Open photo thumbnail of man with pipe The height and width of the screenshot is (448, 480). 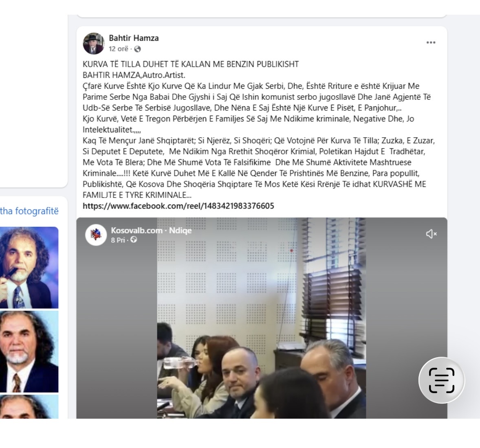coord(29,268)
